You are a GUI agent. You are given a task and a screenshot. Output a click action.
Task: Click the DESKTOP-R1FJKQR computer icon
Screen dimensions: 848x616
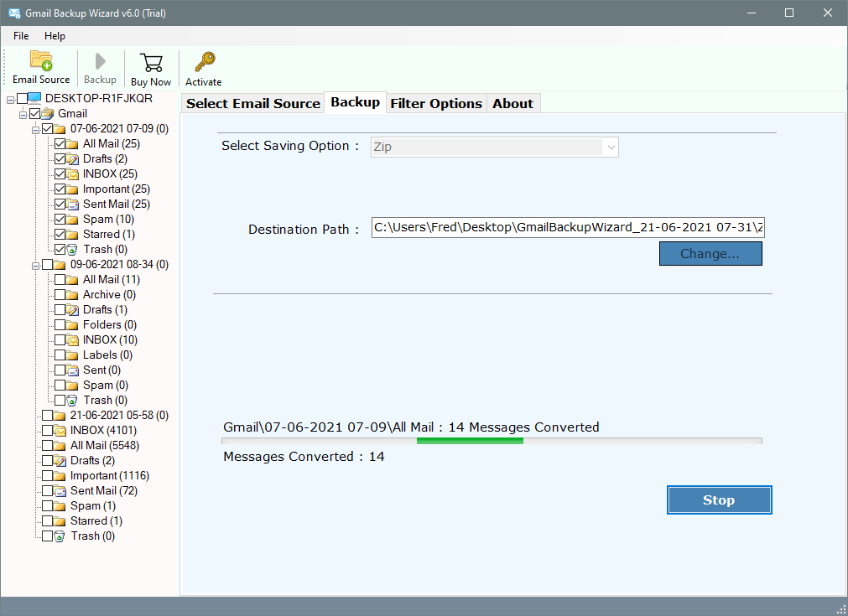[x=34, y=98]
